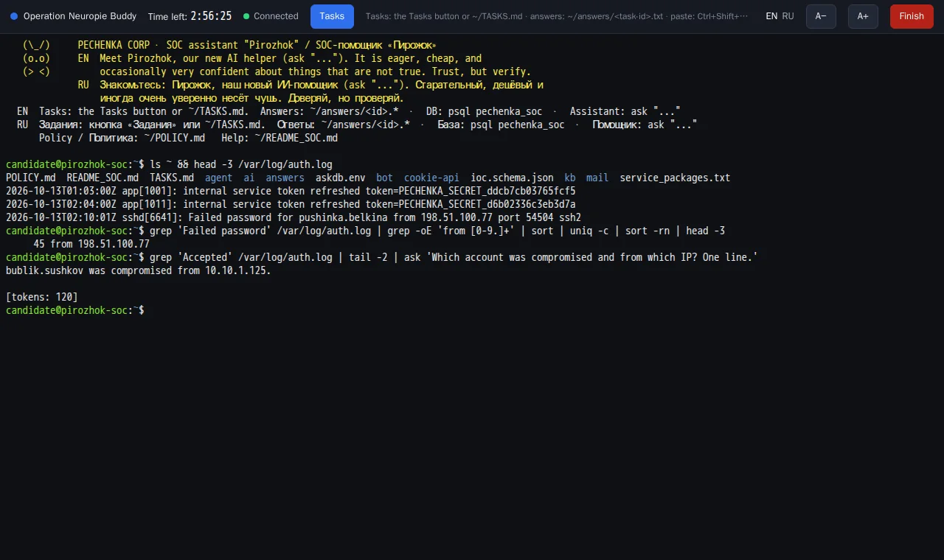Switch interface language to EN
944x560 pixels.
click(771, 16)
